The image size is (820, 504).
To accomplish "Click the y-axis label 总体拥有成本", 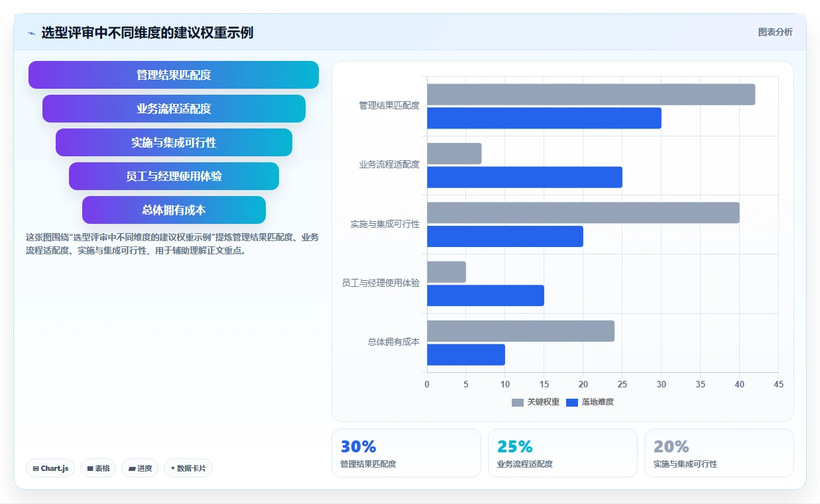I will pyautogui.click(x=394, y=342).
